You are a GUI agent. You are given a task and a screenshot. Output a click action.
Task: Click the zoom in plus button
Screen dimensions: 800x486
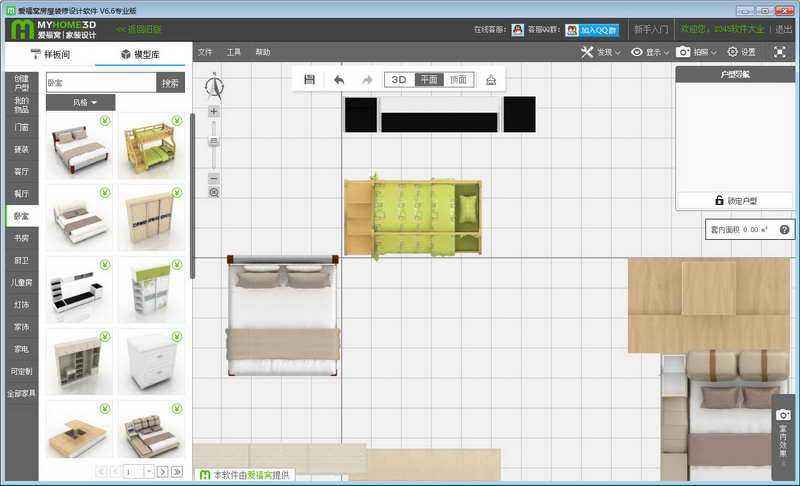214,112
